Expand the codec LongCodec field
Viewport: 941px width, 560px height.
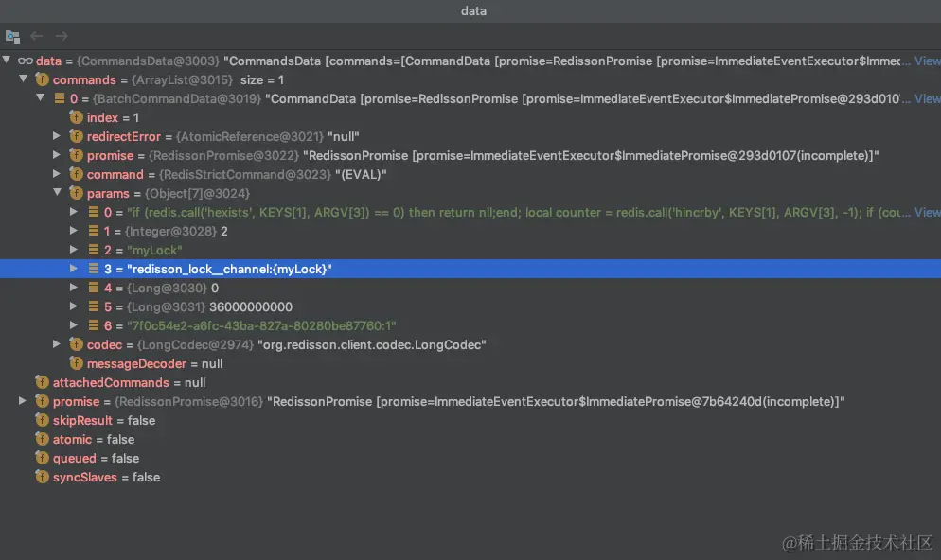(x=57, y=344)
